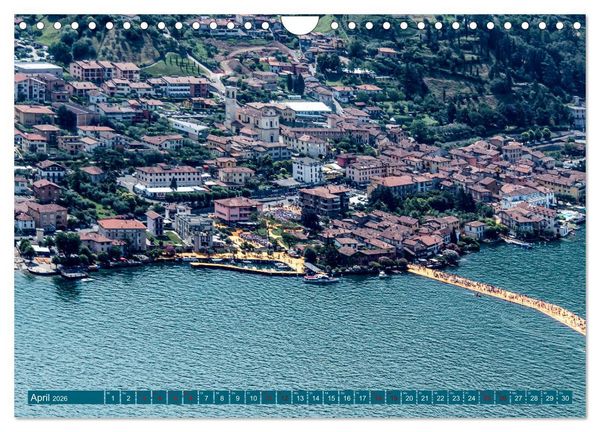Select day 27 in the calendar strip
This screenshot has width=600, height=432.
tap(518, 398)
